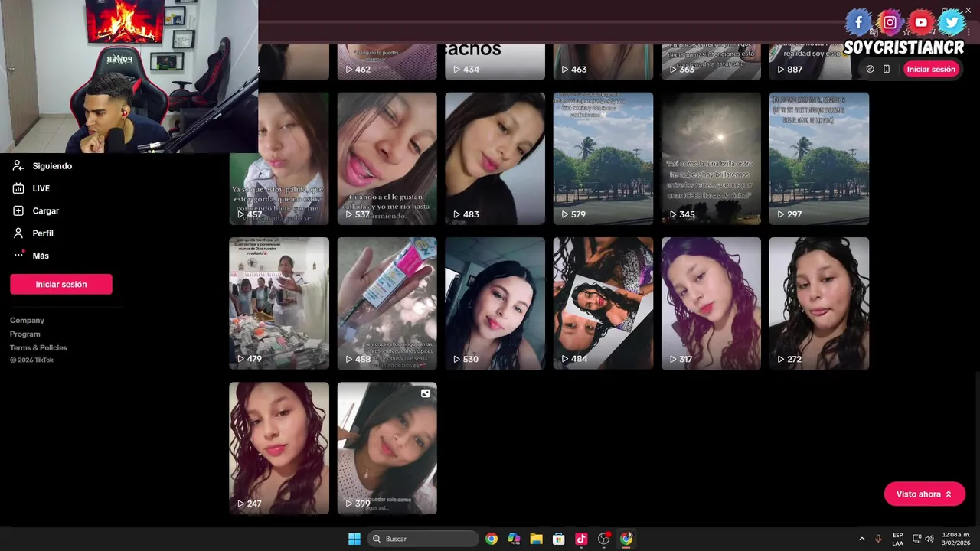Open the video with 458 views

[387, 304]
